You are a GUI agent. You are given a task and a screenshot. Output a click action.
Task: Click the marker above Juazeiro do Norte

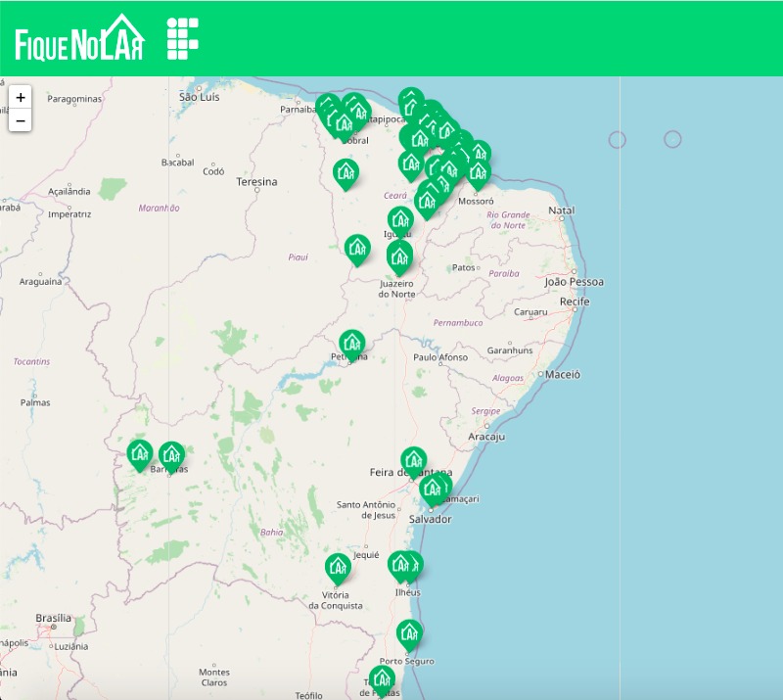click(399, 257)
